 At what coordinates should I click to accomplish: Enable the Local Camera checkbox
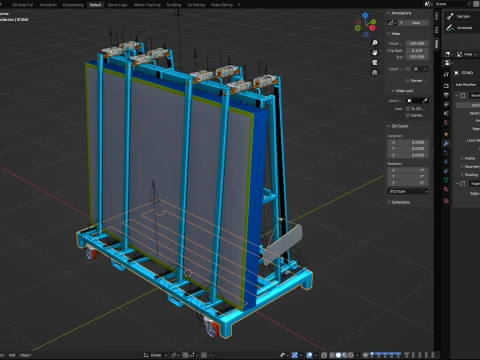pos(407,69)
